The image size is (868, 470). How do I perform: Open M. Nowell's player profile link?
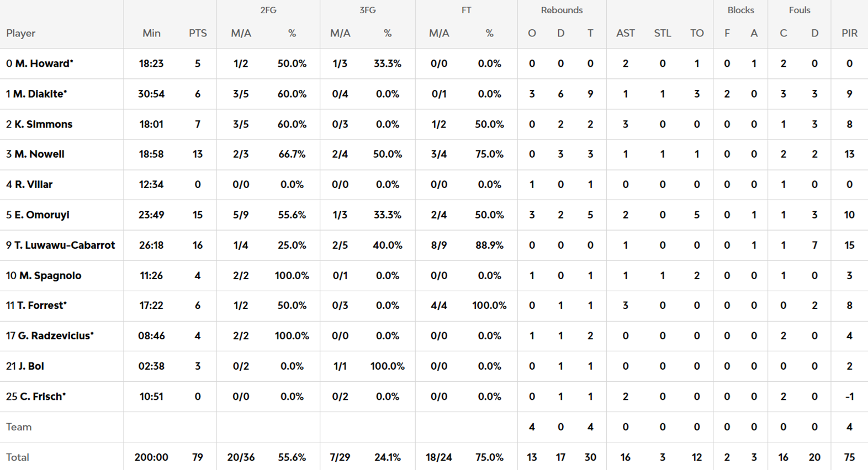coord(39,154)
